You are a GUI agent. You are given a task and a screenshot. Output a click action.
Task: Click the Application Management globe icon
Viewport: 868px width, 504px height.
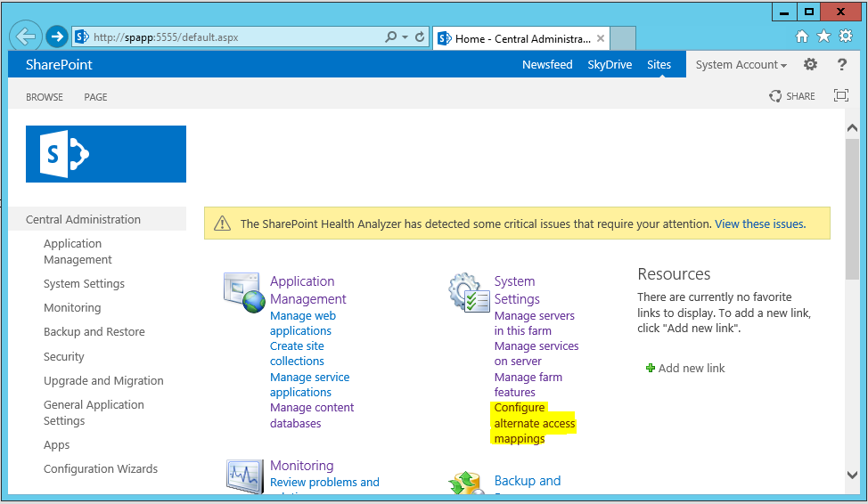click(244, 292)
